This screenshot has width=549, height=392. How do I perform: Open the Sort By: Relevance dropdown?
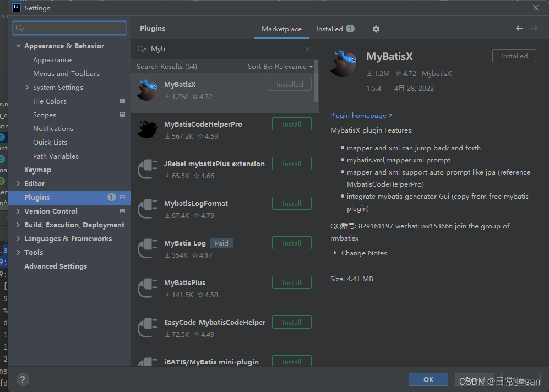280,67
